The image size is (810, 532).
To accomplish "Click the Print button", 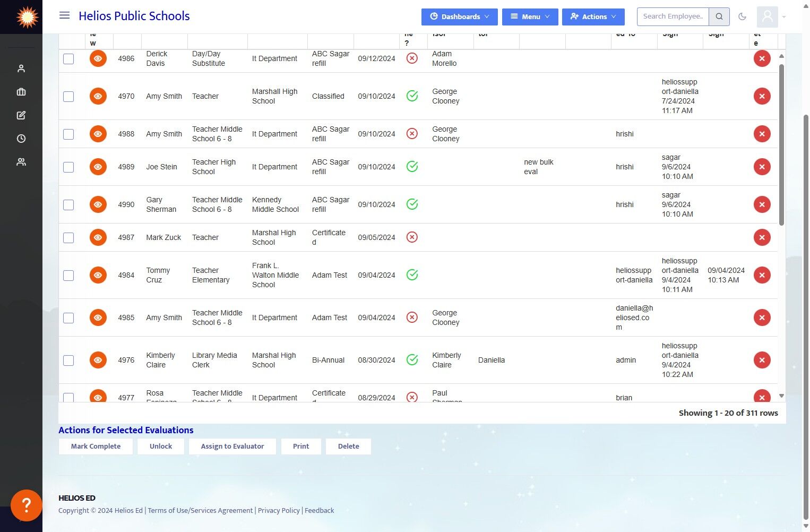I will pos(301,446).
